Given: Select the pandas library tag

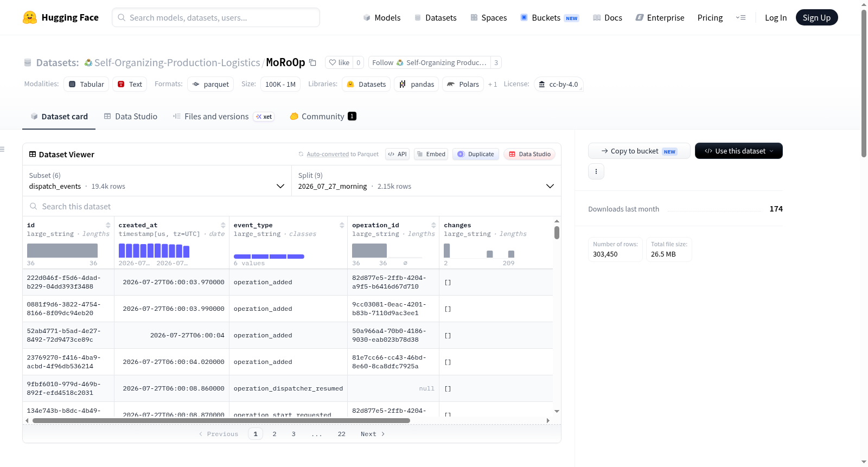Looking at the screenshot, I should coord(417,84).
